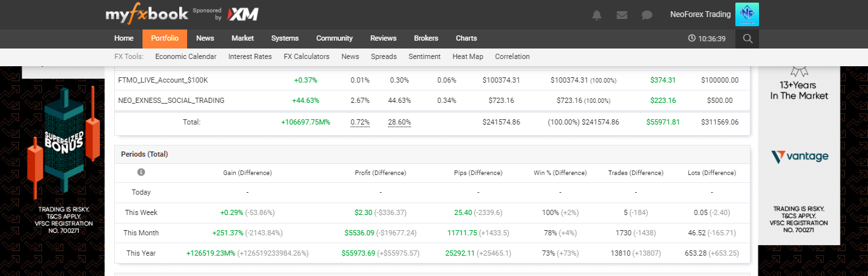868x276 pixels.
Task: Click the Supersized Bonus ad banner
Action: coord(64,156)
